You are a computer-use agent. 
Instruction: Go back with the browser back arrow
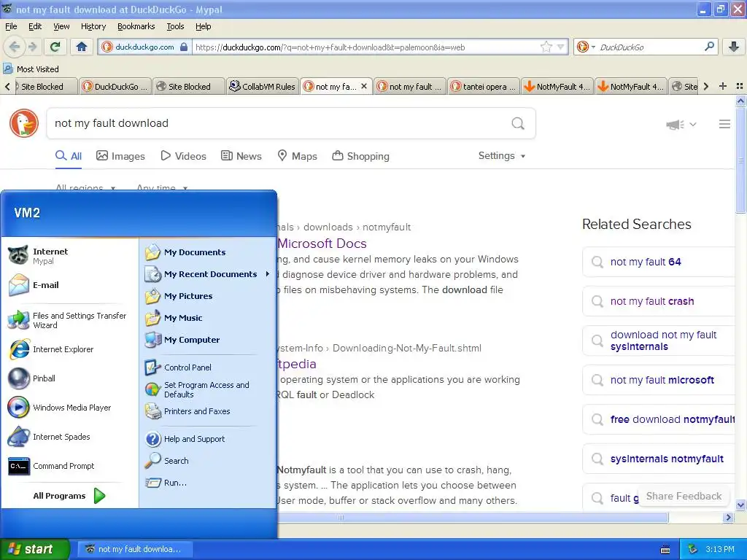click(15, 47)
